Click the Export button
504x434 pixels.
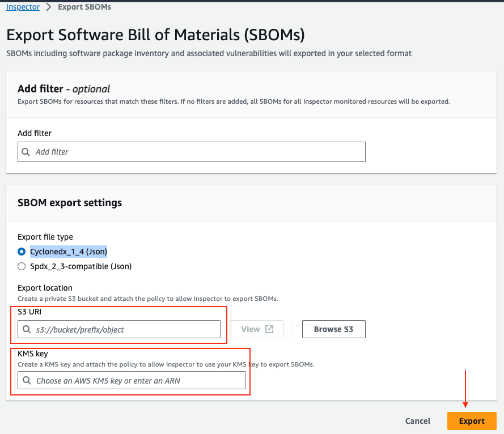pyautogui.click(x=472, y=421)
